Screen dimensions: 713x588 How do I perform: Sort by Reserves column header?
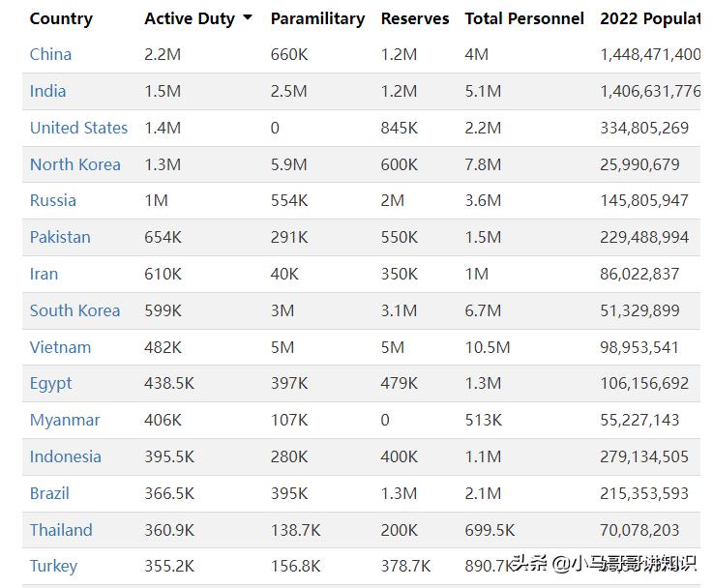point(415,18)
